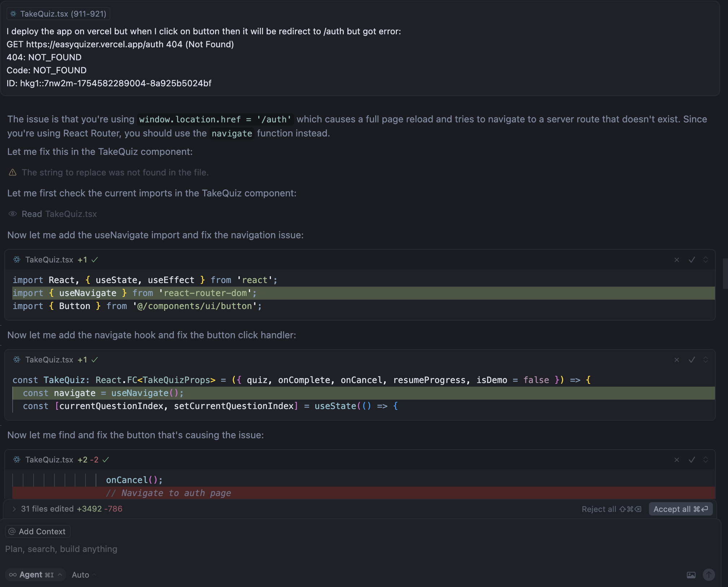The height and width of the screenshot is (587, 728).
Task: Click the attach image icon
Action: (x=691, y=575)
